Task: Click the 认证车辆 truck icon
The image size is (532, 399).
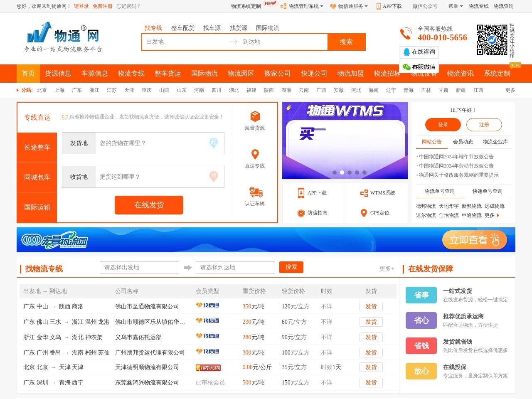Action: pyautogui.click(x=255, y=192)
